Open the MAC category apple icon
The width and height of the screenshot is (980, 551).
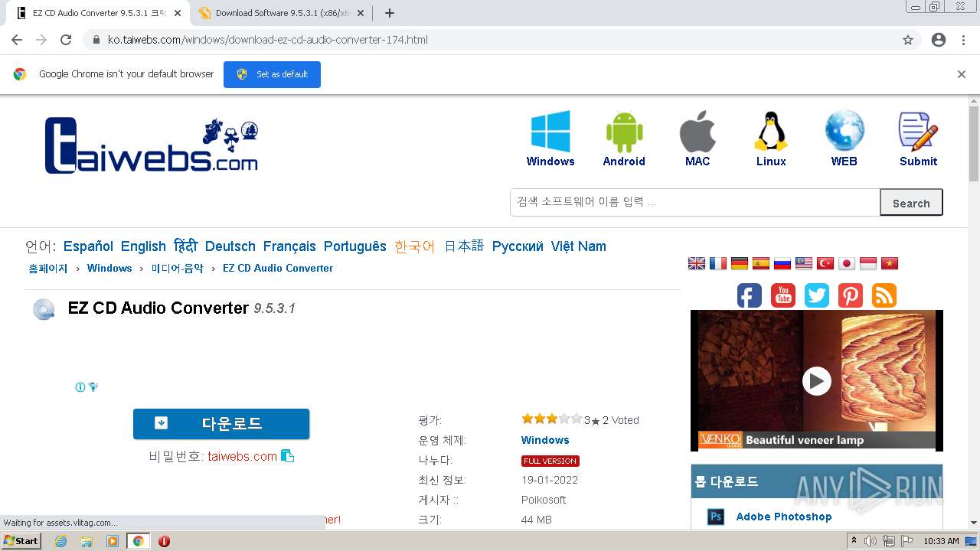tap(697, 132)
